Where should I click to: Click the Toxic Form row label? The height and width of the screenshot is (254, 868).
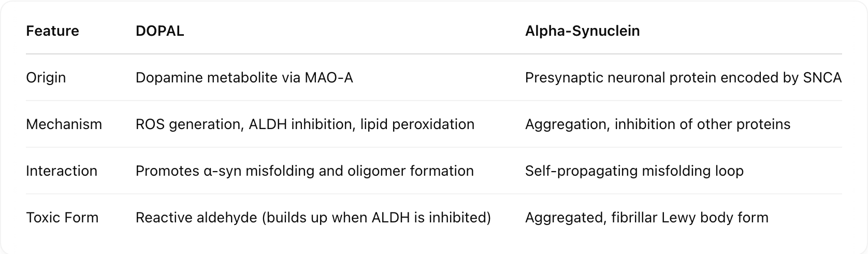click(x=62, y=218)
